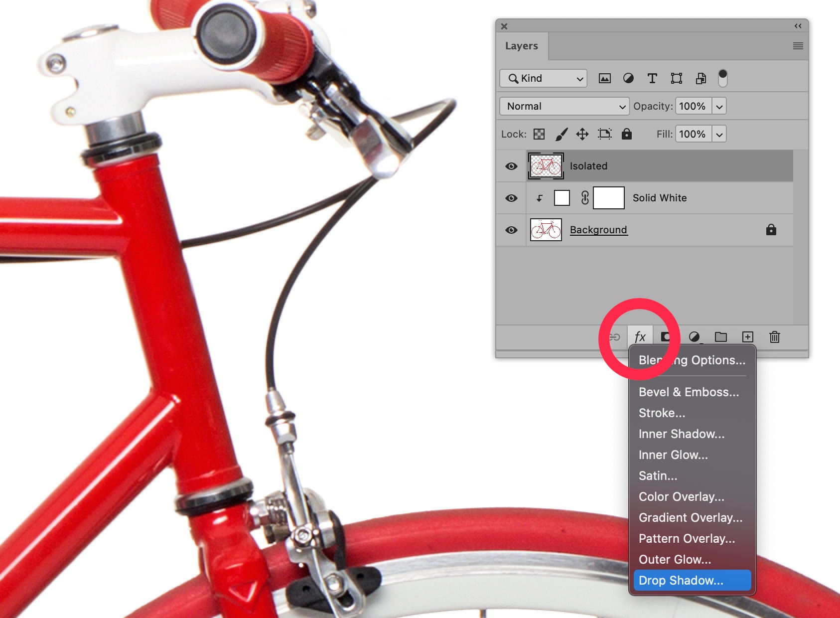Click the fx layer style icon
This screenshot has height=618, width=840.
(640, 337)
